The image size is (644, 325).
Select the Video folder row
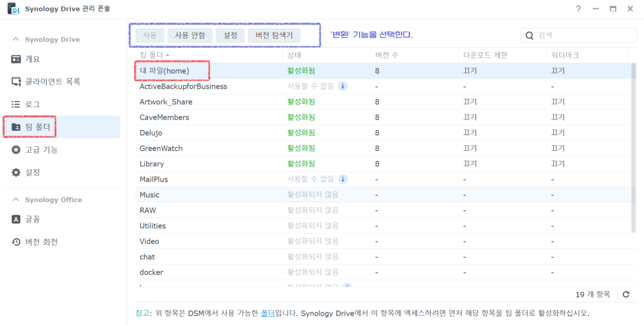point(383,241)
